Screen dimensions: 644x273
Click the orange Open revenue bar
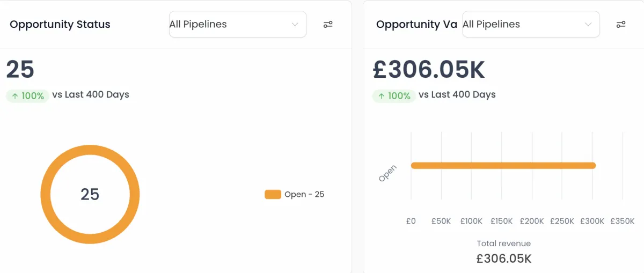503,165
